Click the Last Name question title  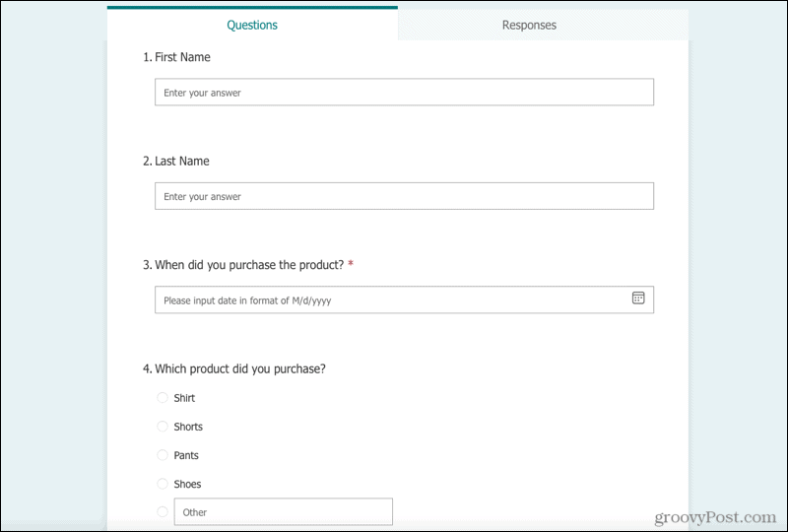pyautogui.click(x=176, y=161)
